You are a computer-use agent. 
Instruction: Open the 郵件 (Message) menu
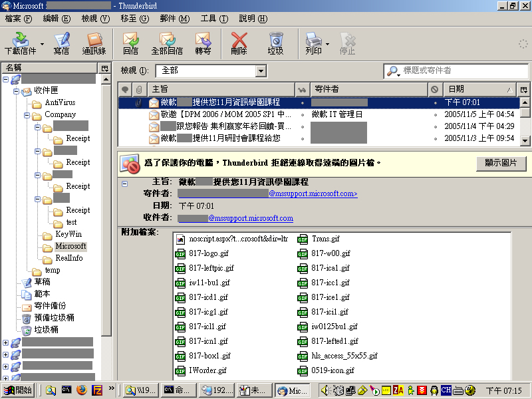[173, 19]
